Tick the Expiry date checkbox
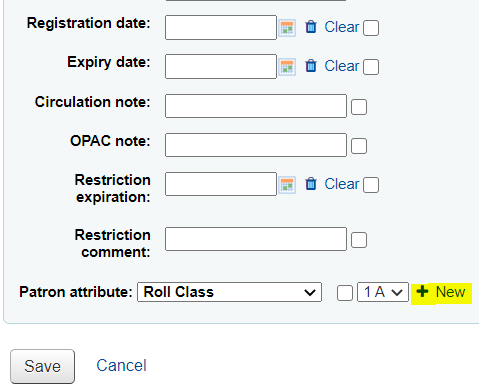This screenshot has height=392, width=479. pos(371,67)
